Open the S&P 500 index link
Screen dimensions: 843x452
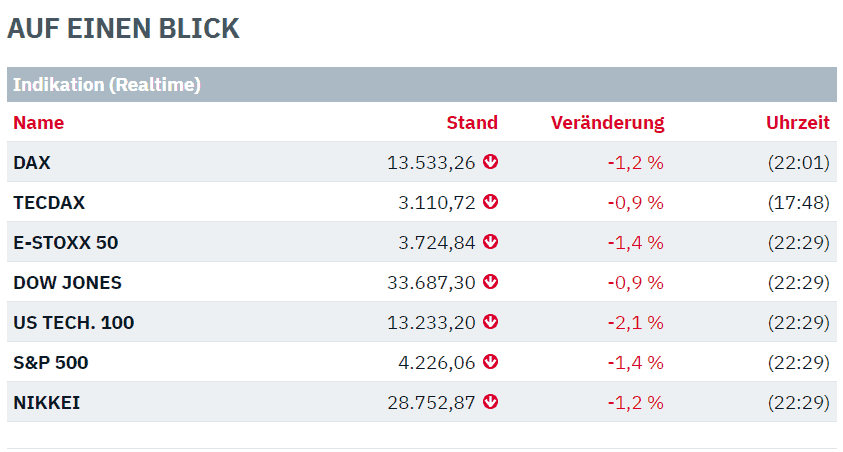pos(51,363)
